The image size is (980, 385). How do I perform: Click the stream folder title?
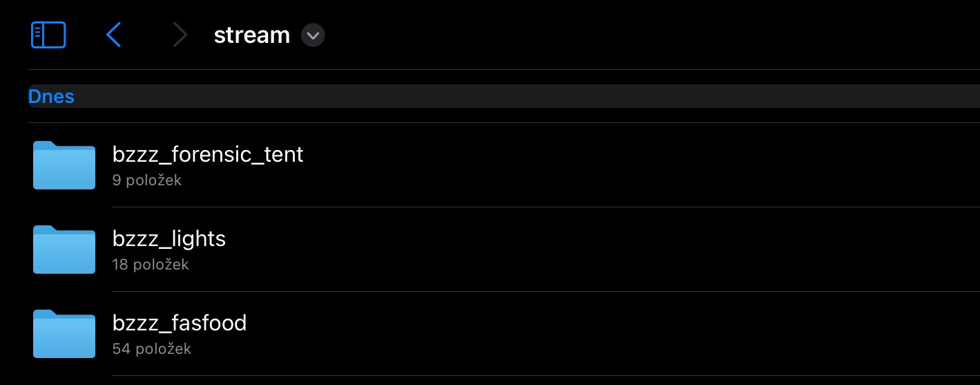(251, 35)
